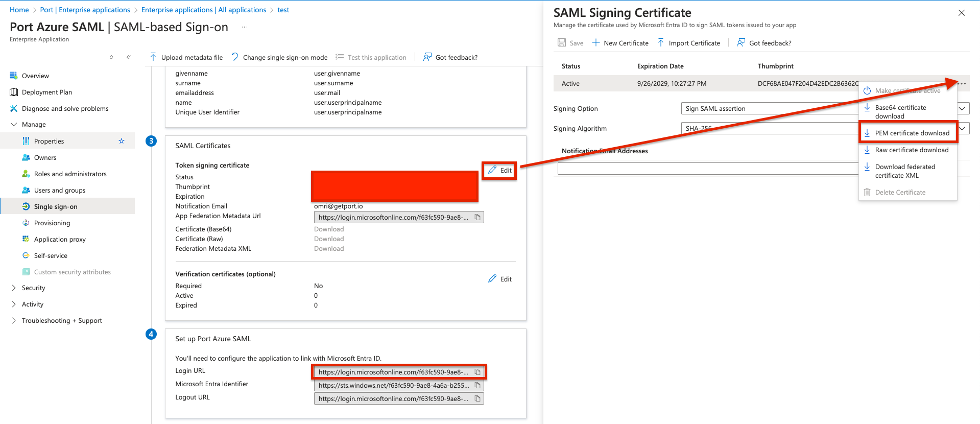Change single sign-on mode
This screenshot has width=980, height=424.
[279, 57]
